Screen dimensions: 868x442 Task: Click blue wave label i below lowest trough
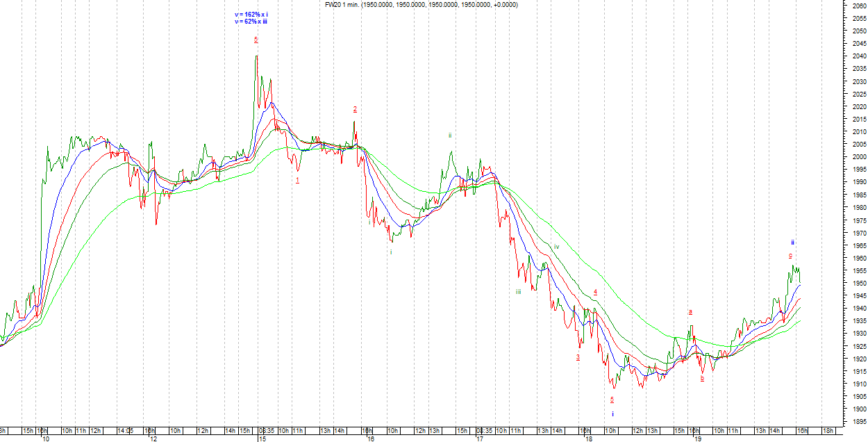612,414
